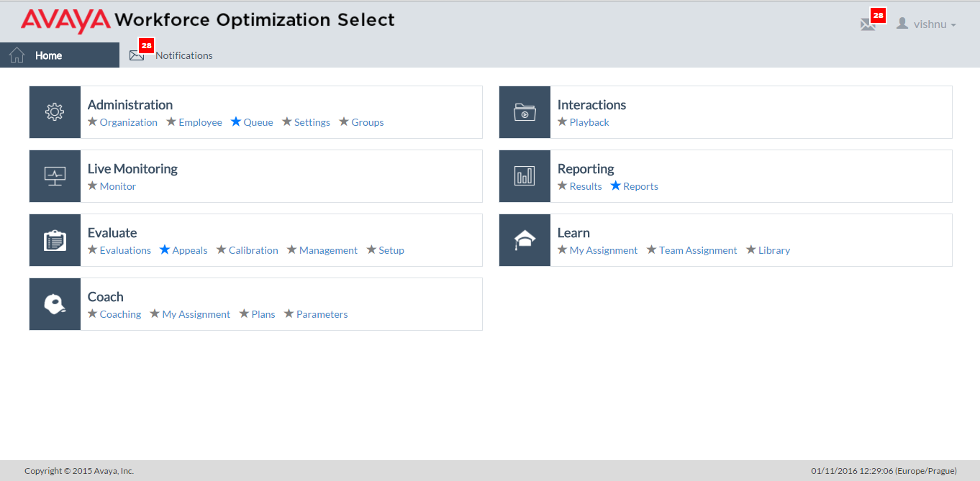The width and height of the screenshot is (980, 481).
Task: Open My Assignment link under Coach
Action: click(196, 314)
